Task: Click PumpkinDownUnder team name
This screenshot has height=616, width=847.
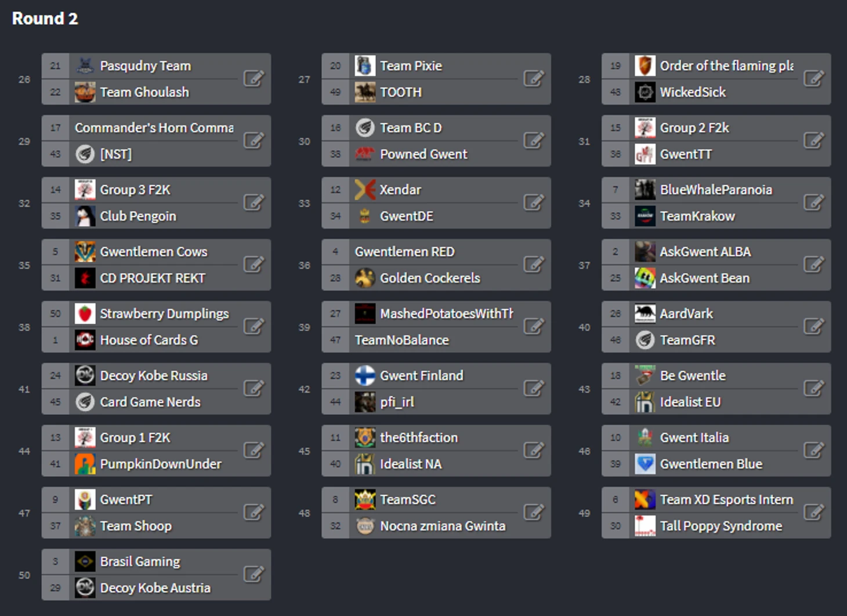Action: click(161, 465)
